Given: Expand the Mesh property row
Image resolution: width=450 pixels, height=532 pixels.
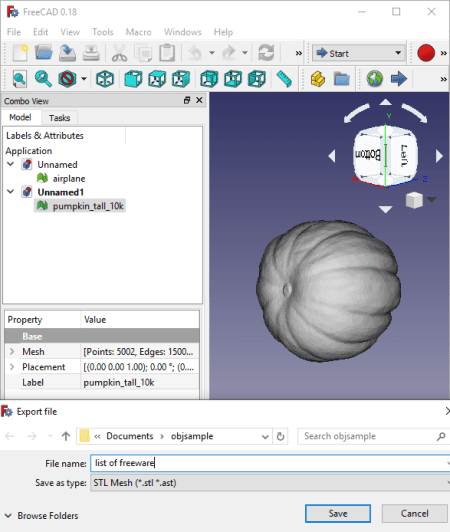Looking at the screenshot, I should click(x=12, y=352).
